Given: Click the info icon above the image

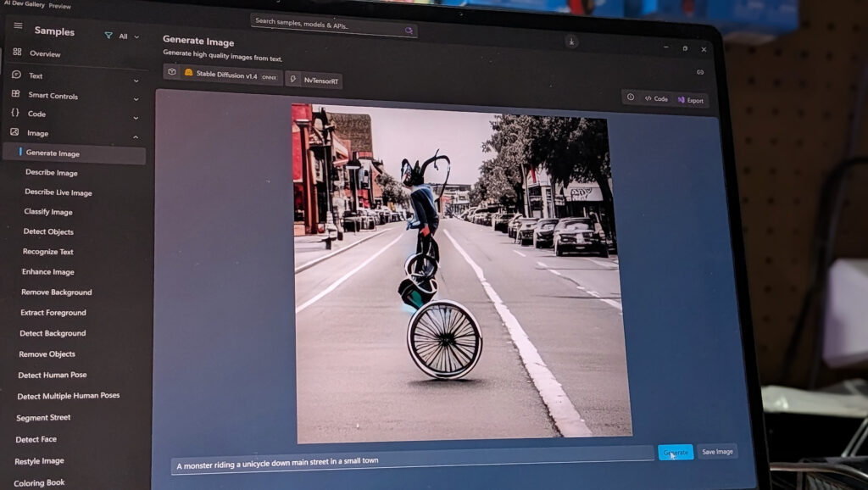Looking at the screenshot, I should click(x=631, y=97).
